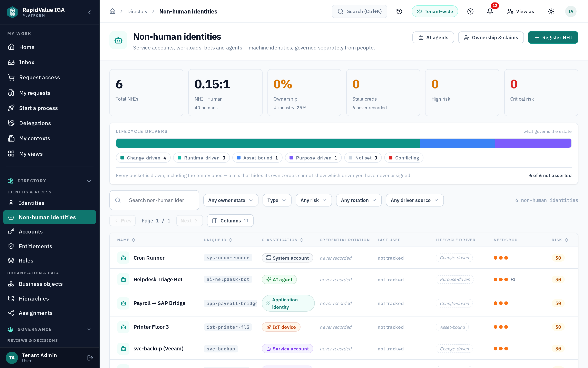Open My contexts in the sidebar
Image resolution: width=588 pixels, height=368 pixels.
(x=50, y=138)
